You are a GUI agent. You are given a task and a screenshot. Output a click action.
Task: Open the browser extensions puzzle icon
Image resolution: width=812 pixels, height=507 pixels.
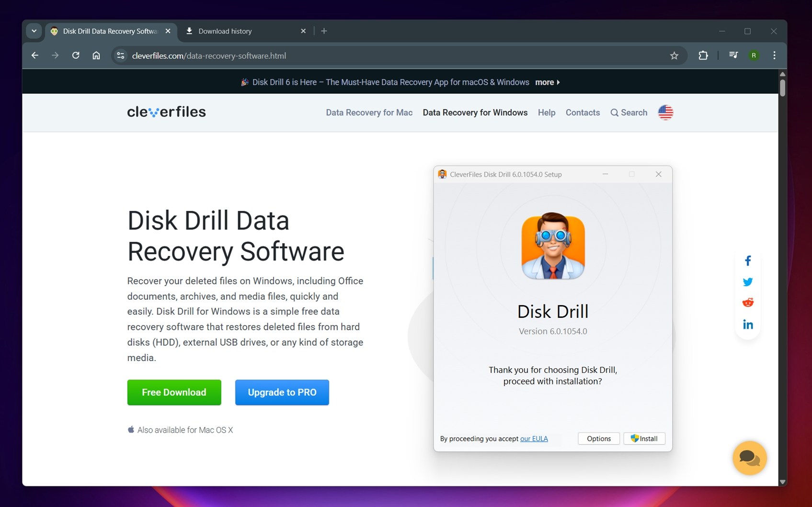pyautogui.click(x=703, y=56)
